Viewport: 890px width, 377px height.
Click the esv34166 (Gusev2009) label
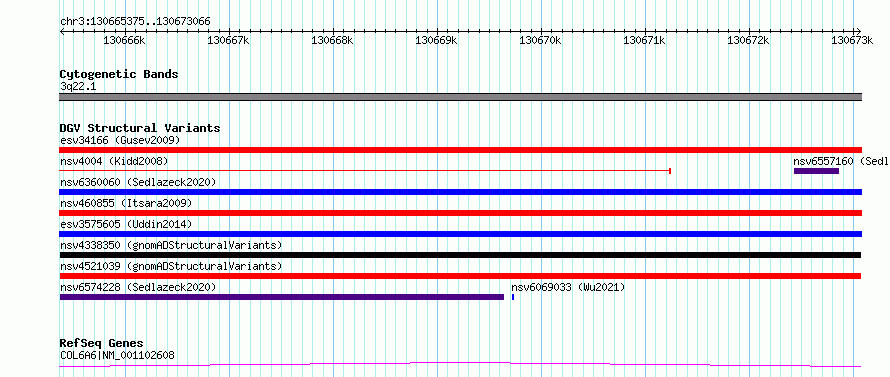120,140
